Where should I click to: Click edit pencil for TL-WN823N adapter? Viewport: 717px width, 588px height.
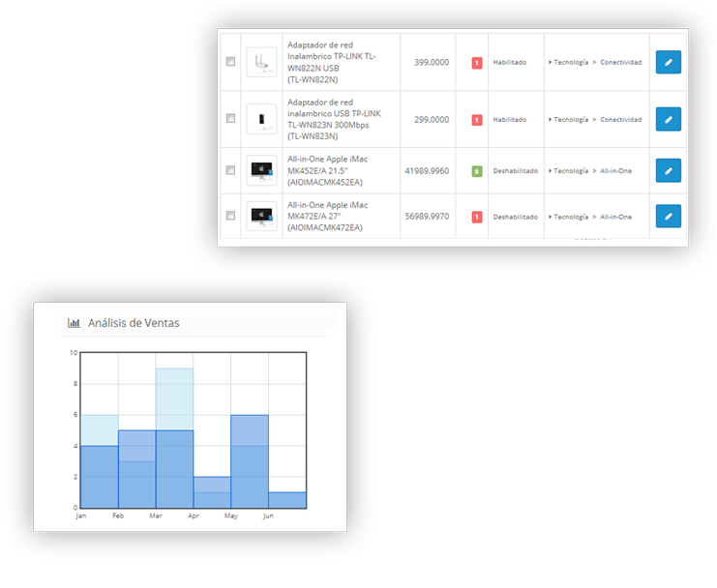(x=668, y=120)
